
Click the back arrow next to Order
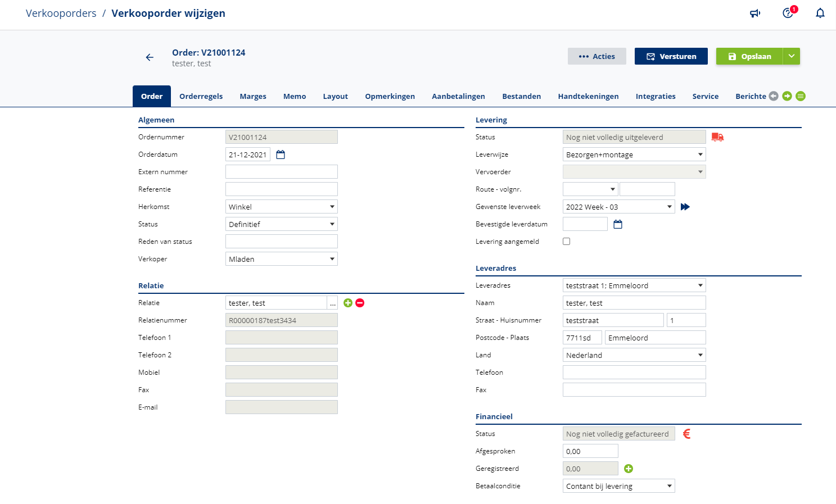pyautogui.click(x=150, y=57)
